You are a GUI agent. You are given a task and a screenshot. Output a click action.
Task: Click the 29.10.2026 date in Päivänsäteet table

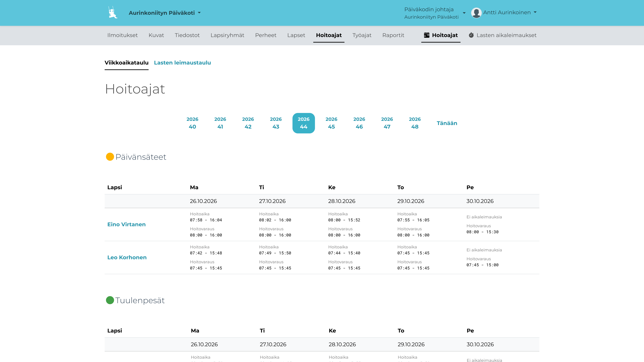point(411,201)
